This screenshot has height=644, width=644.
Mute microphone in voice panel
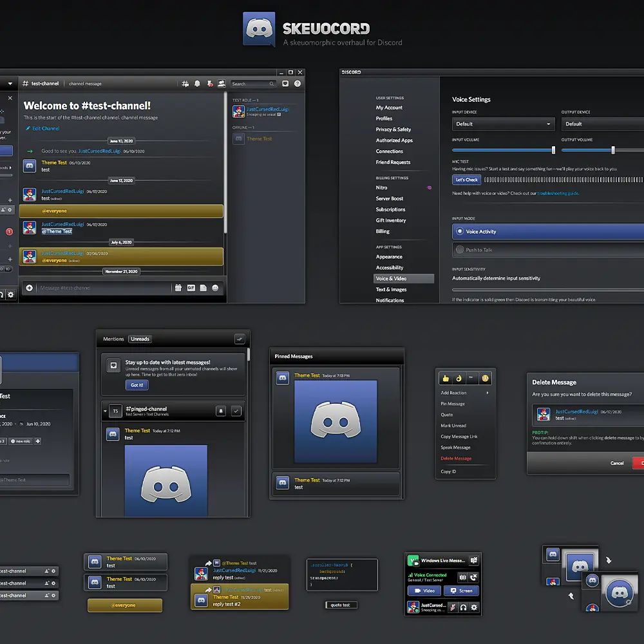click(x=453, y=607)
